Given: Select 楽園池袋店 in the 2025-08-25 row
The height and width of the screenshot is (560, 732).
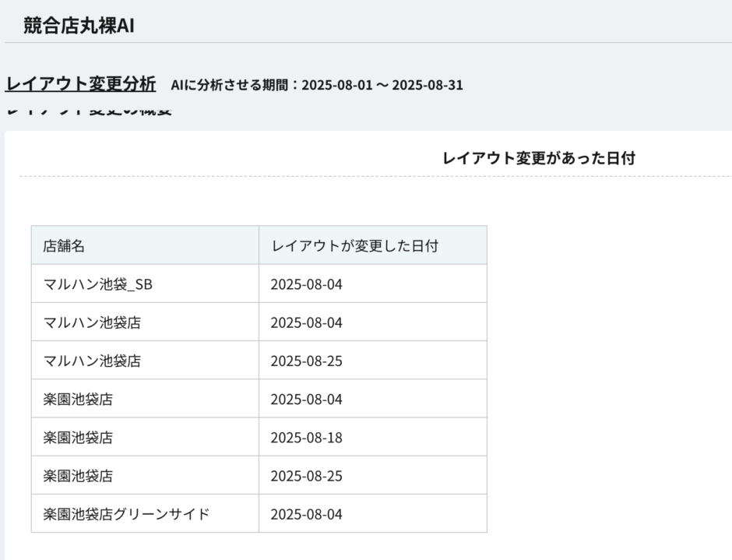Looking at the screenshot, I should 78,475.
